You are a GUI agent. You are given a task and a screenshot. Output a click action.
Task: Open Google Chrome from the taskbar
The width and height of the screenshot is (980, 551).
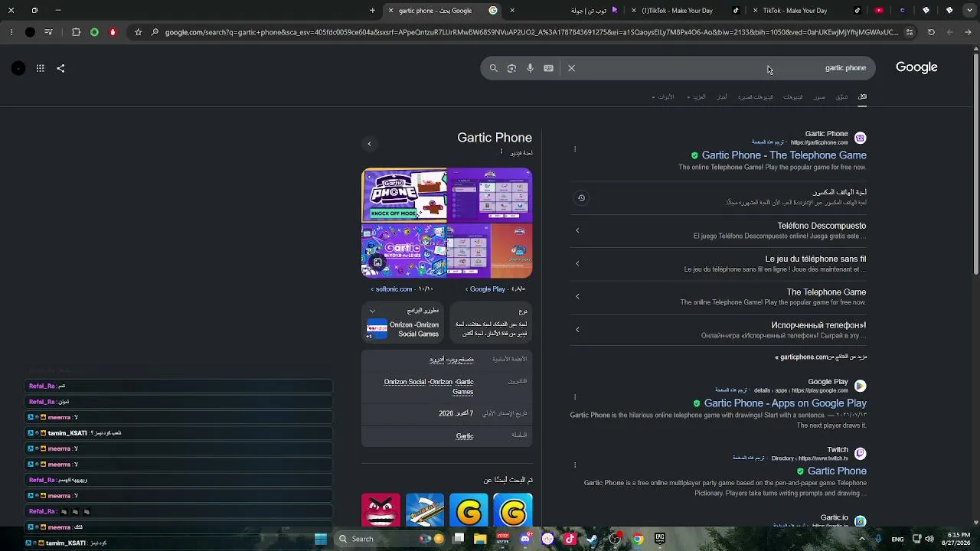click(x=637, y=539)
